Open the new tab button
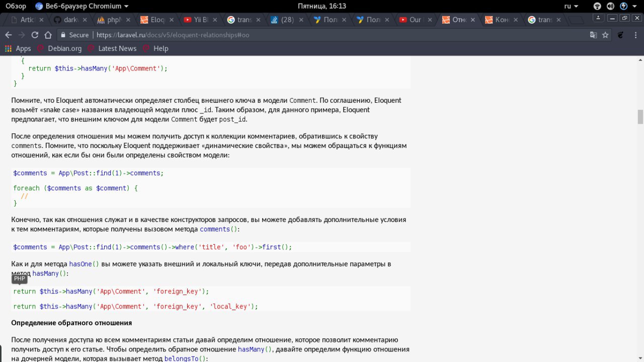 576,20
